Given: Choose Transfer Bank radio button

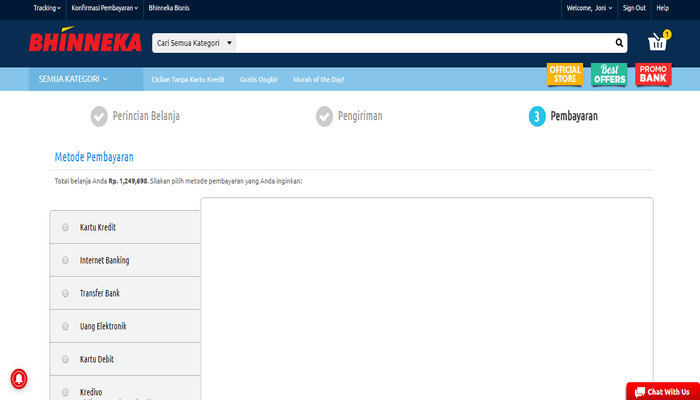Looking at the screenshot, I should click(66, 293).
